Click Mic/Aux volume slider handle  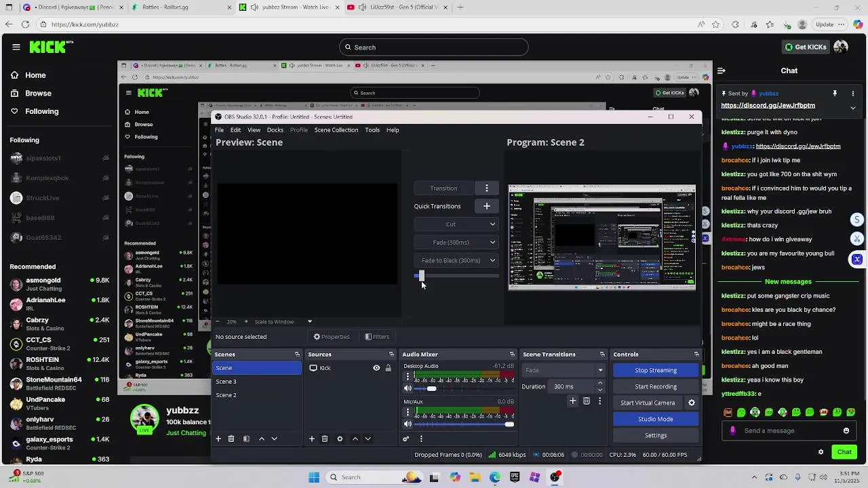509,424
